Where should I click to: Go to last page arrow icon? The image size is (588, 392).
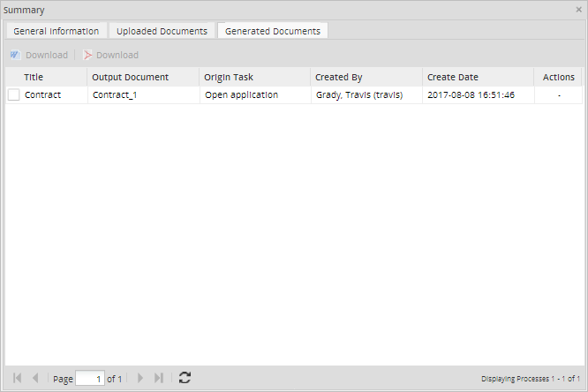pyautogui.click(x=159, y=378)
